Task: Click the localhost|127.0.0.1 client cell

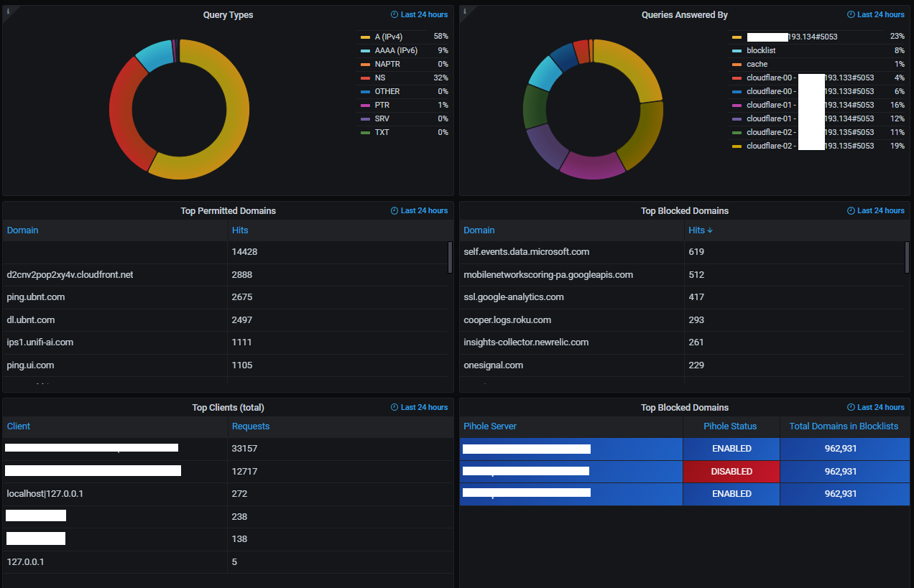Action: (x=115, y=494)
